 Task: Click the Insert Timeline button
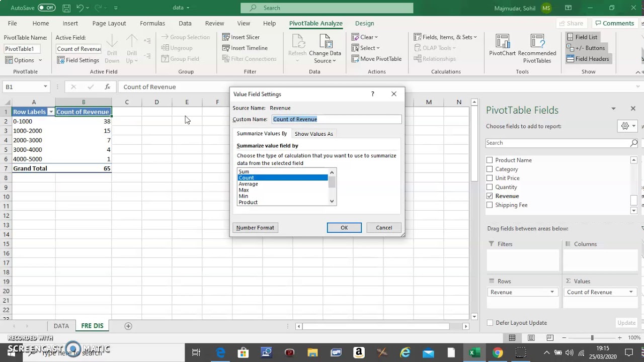(x=245, y=48)
